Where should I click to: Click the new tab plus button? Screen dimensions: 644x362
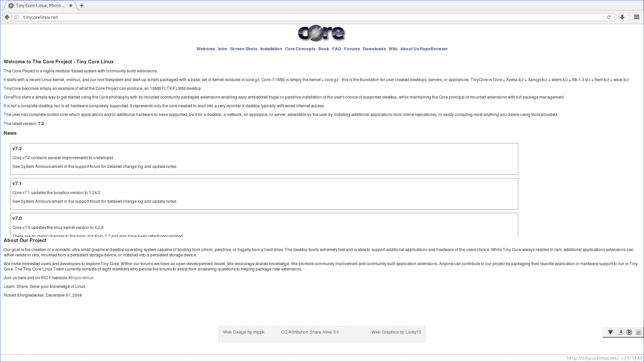82,6
